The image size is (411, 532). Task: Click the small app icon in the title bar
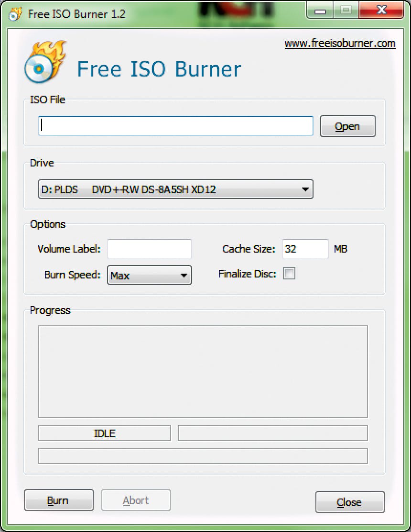(15, 14)
